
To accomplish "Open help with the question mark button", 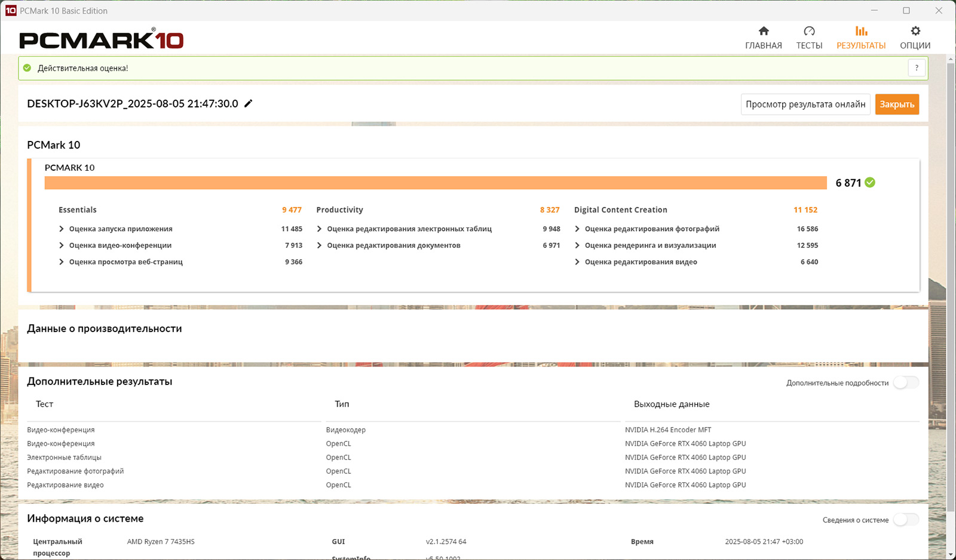I will point(917,68).
